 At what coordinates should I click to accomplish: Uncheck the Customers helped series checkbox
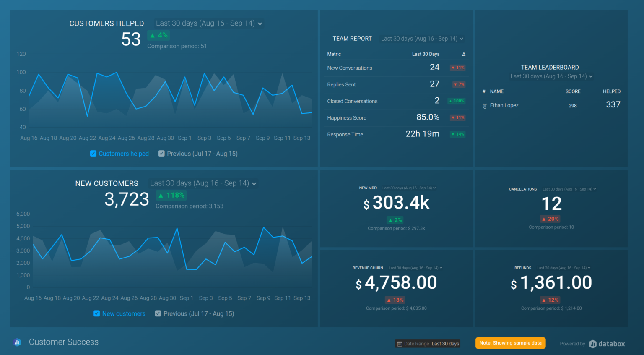click(93, 154)
